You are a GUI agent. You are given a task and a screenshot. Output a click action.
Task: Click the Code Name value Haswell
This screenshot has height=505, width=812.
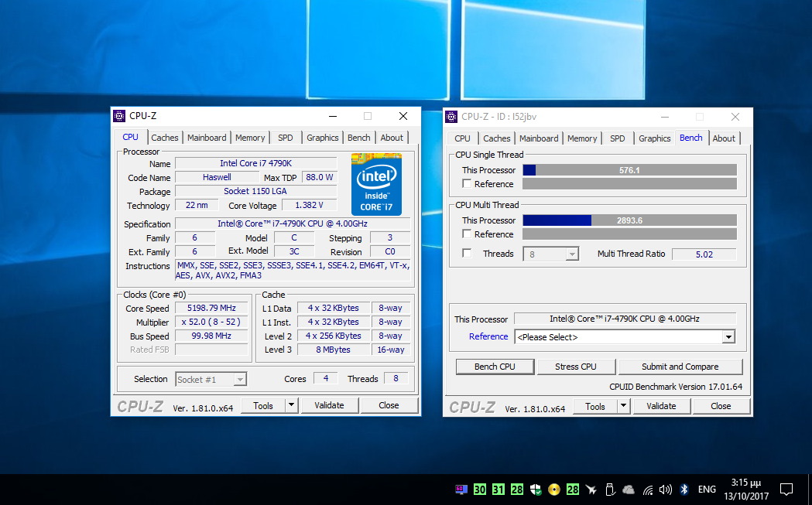tap(217, 177)
